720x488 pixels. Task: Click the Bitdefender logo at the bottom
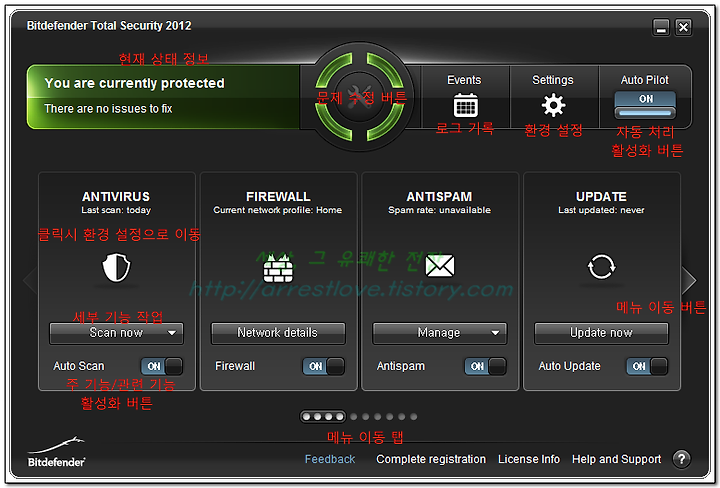56,452
